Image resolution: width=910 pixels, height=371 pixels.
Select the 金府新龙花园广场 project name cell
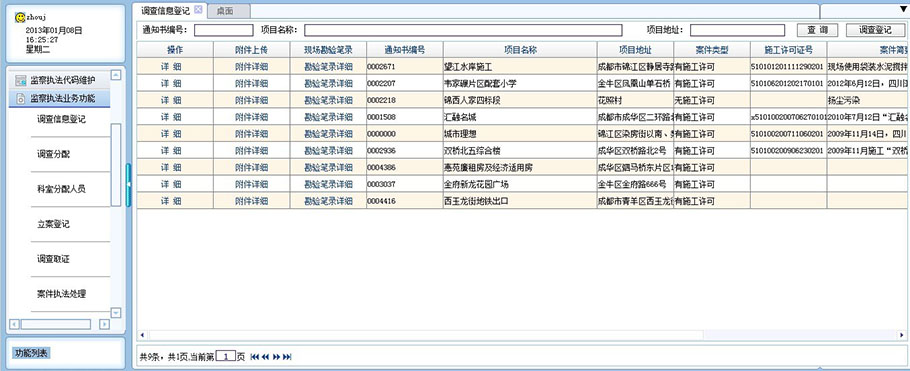click(521, 185)
